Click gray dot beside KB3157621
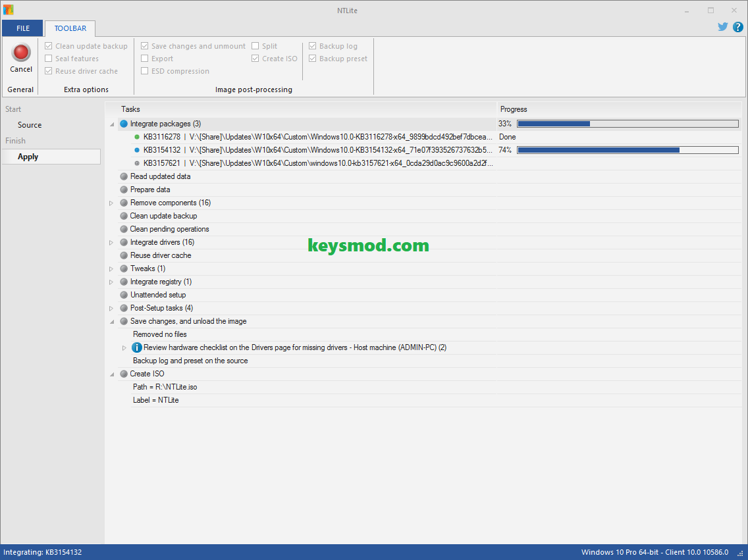Viewport: 748px width, 560px height. [x=137, y=163]
